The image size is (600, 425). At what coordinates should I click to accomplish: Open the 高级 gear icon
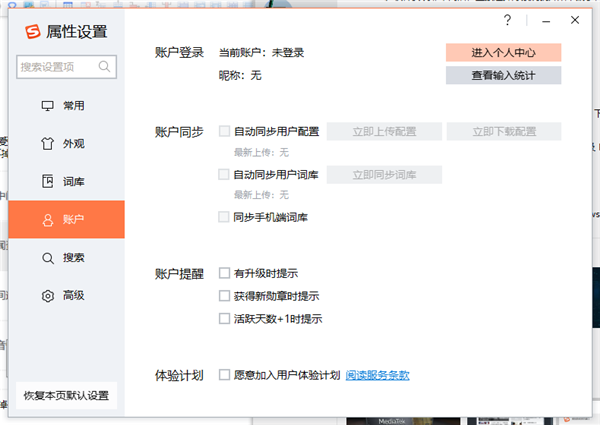click(x=47, y=296)
